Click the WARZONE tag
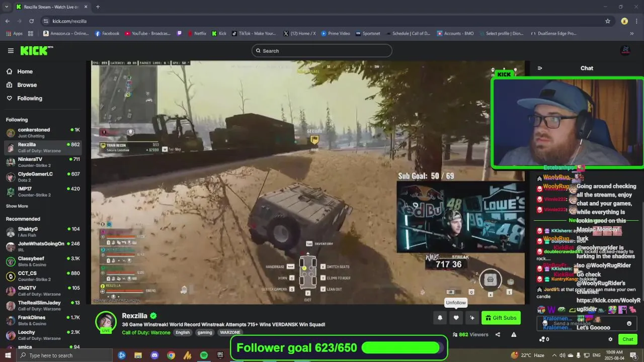The height and width of the screenshot is (362, 644). pyautogui.click(x=230, y=332)
